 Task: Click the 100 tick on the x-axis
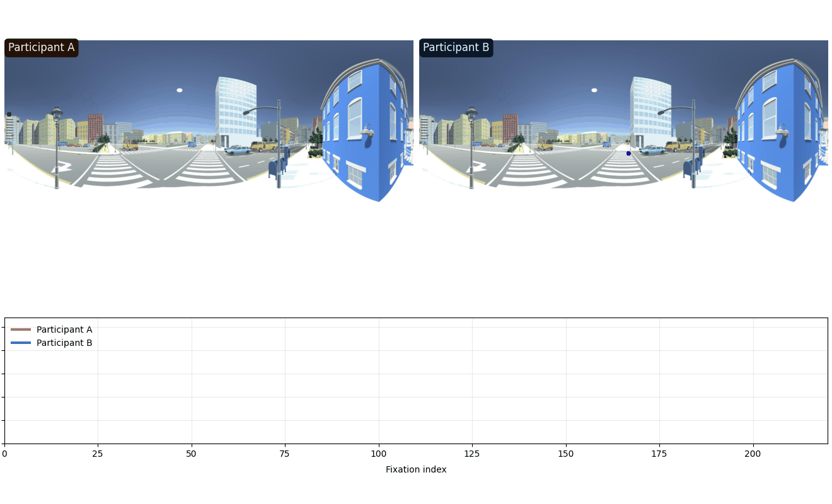click(379, 454)
